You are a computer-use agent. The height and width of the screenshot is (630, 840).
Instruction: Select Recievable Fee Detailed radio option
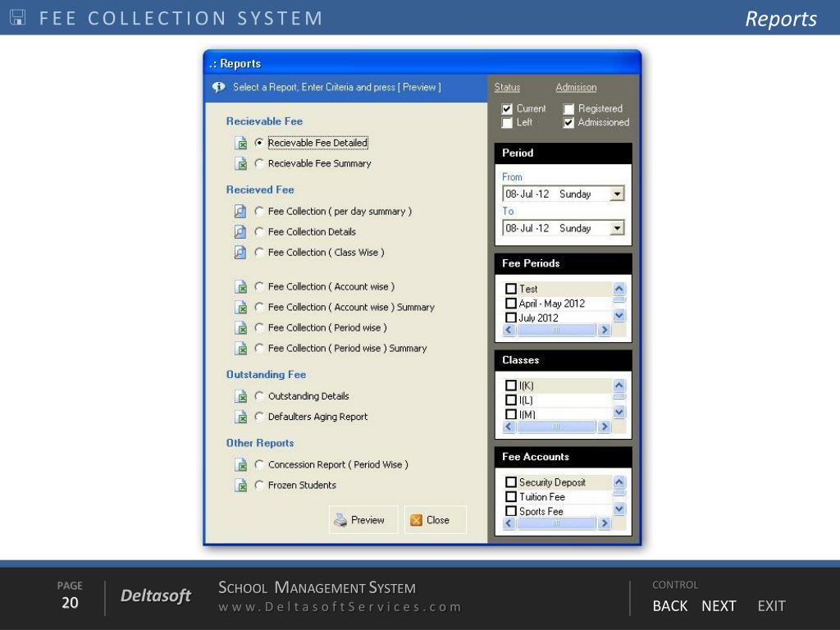[x=259, y=143]
